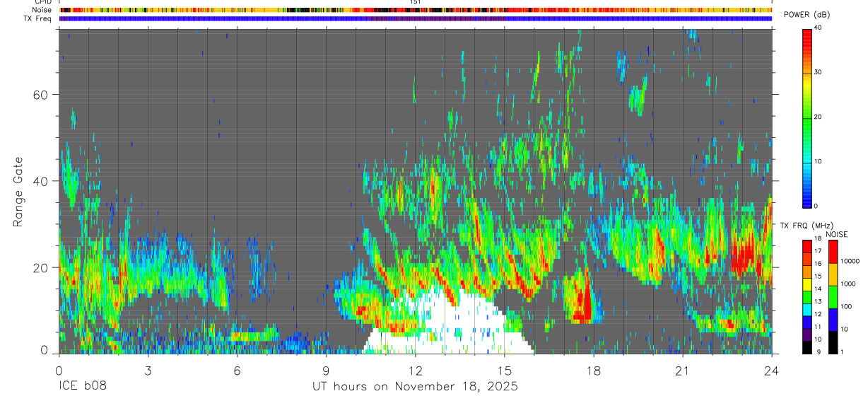Click the 0 label on power colorbar
Image resolution: width=868 pixels, height=401 pixels.
[x=815, y=206]
